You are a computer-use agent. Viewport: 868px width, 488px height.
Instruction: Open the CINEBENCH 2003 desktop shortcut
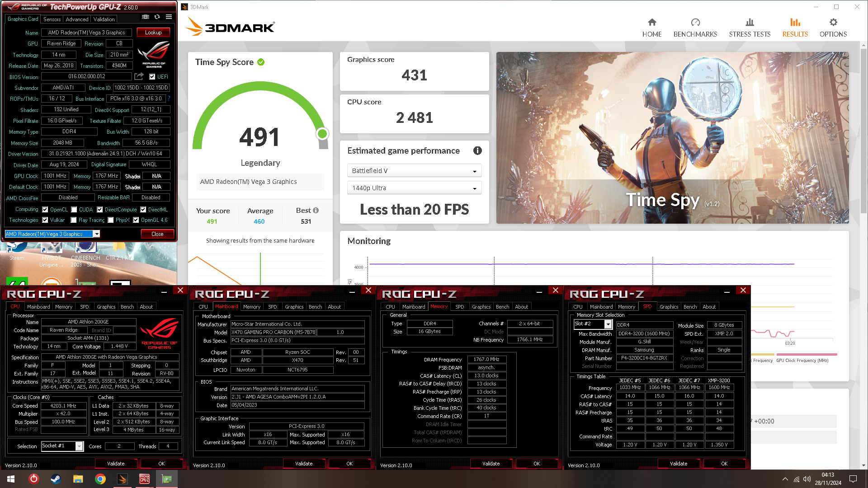pos(85,255)
